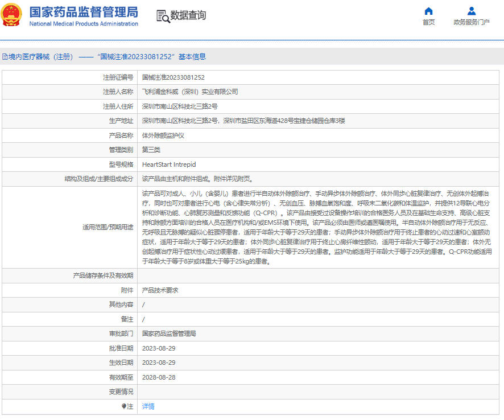Select attachment value 产品技术要求

pyautogui.click(x=160, y=290)
